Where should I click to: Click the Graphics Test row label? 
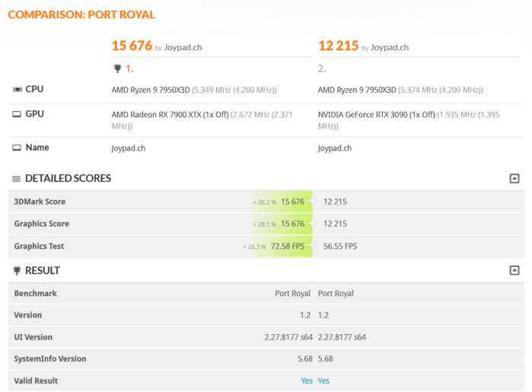click(39, 246)
